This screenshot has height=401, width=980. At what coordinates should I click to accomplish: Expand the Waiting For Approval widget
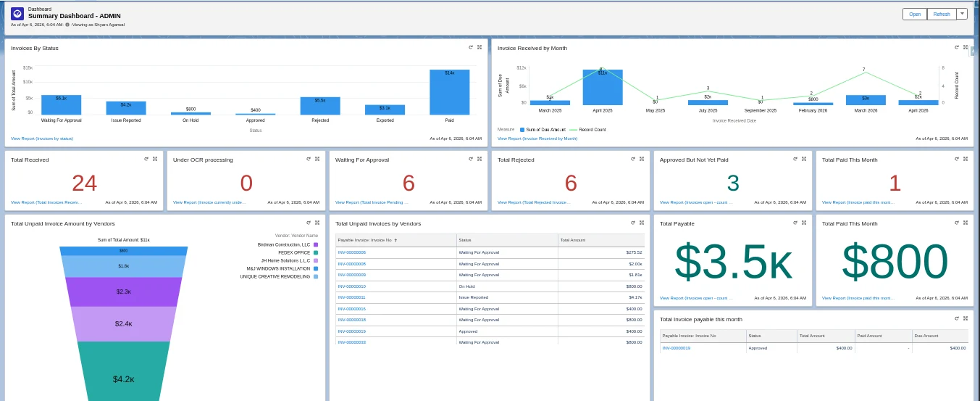tap(479, 159)
